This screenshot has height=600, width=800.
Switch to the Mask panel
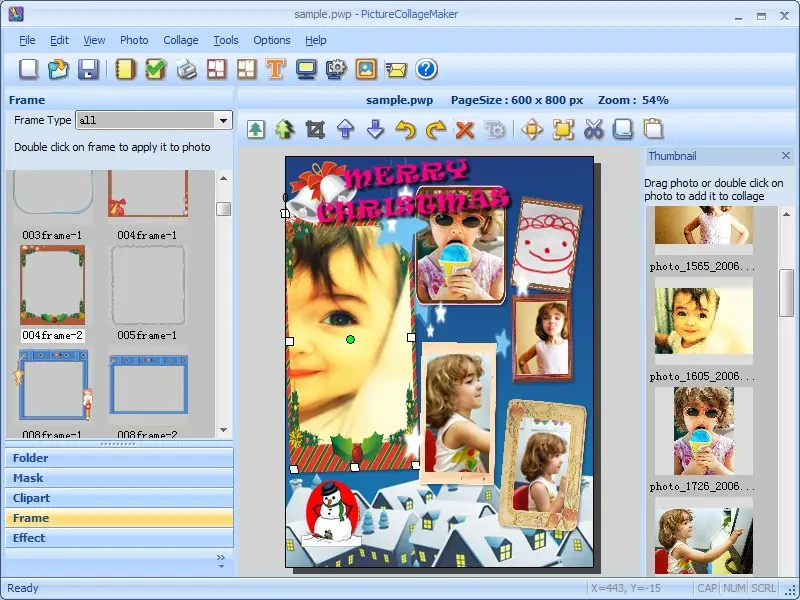118,478
